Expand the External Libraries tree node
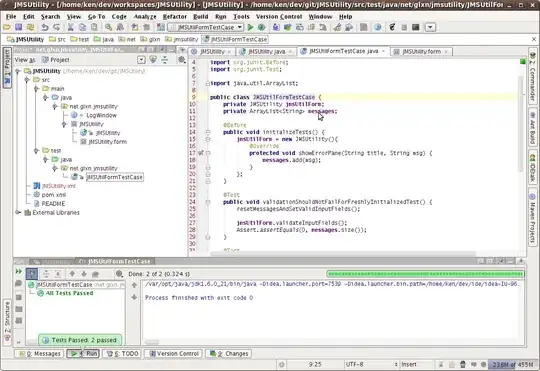The width and height of the screenshot is (540, 371). 18,213
